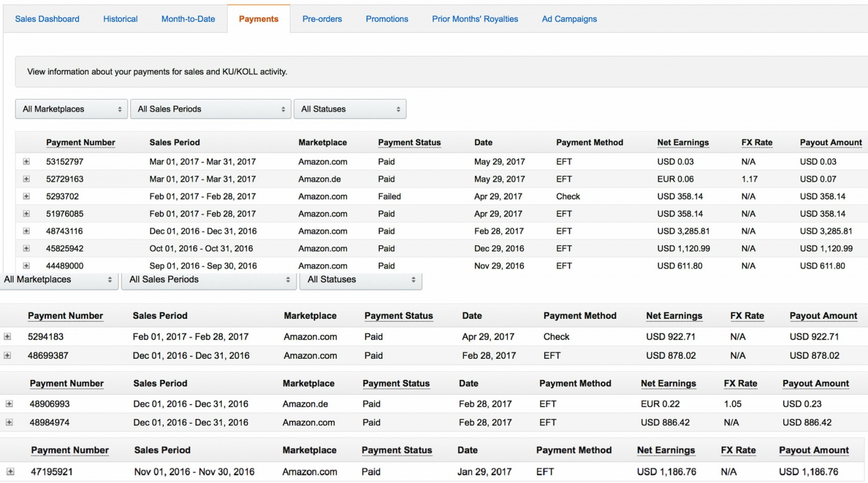Expand the failed payment 5293702 row

(26, 196)
